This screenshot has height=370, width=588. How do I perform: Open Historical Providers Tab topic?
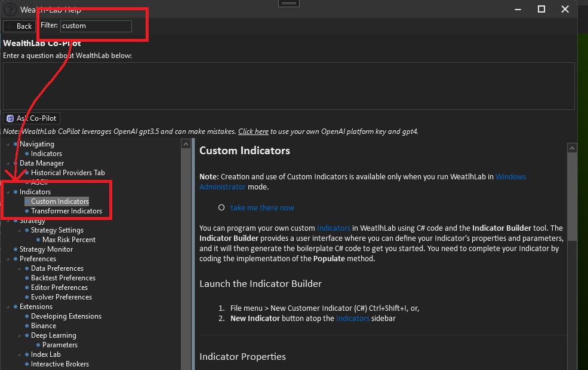[67, 173]
